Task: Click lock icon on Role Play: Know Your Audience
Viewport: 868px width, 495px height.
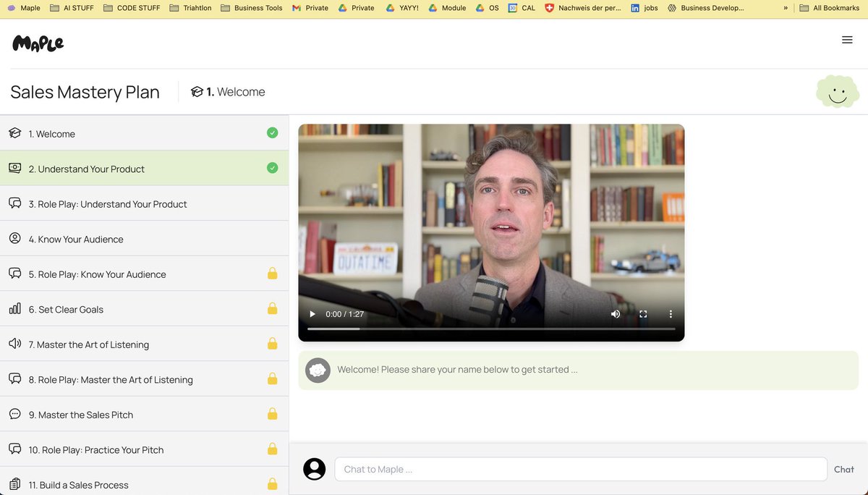Action: 272,273
